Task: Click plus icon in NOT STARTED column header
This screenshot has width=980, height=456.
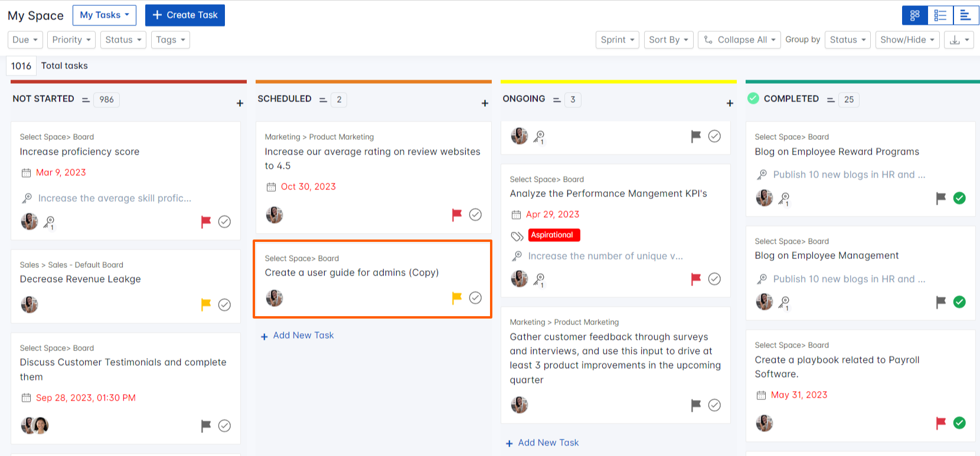Action: pos(240,103)
